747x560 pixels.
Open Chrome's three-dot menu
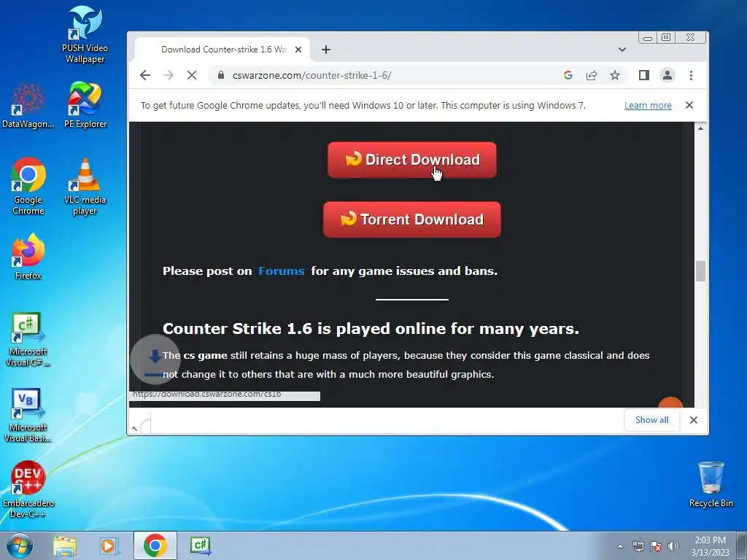click(x=692, y=75)
